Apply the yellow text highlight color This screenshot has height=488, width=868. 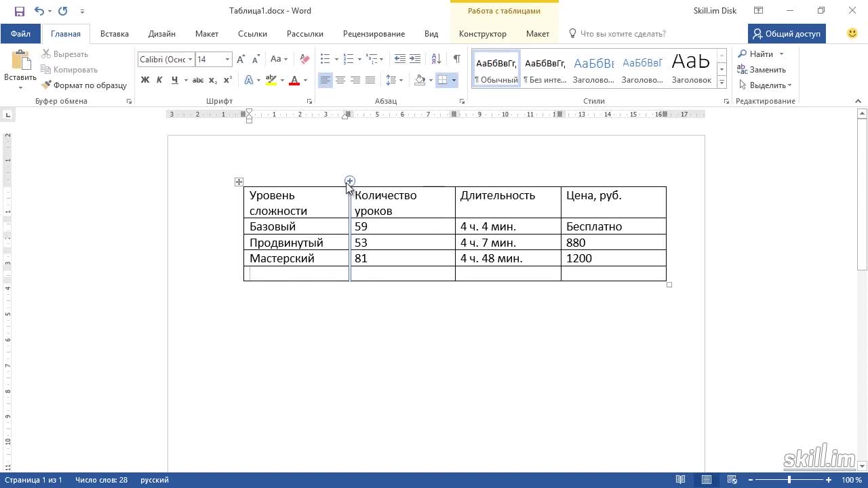tap(271, 80)
